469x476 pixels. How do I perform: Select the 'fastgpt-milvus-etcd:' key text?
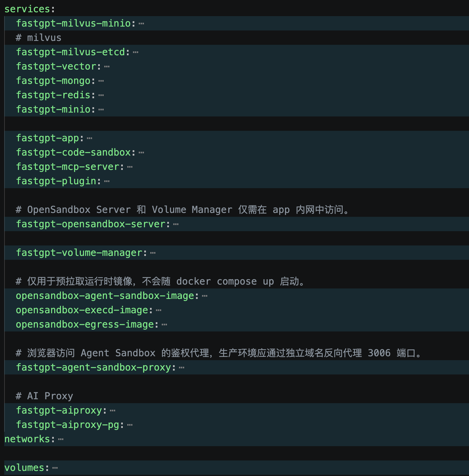(x=73, y=52)
